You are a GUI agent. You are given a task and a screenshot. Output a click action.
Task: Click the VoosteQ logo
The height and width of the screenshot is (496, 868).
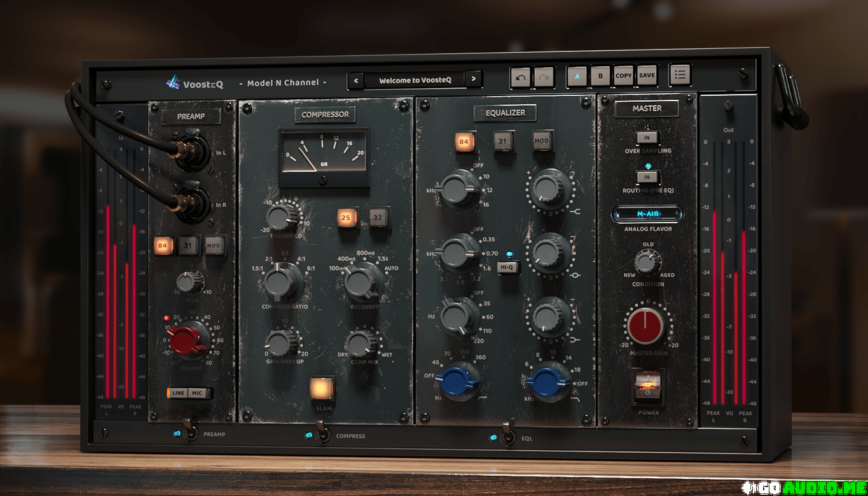point(195,83)
